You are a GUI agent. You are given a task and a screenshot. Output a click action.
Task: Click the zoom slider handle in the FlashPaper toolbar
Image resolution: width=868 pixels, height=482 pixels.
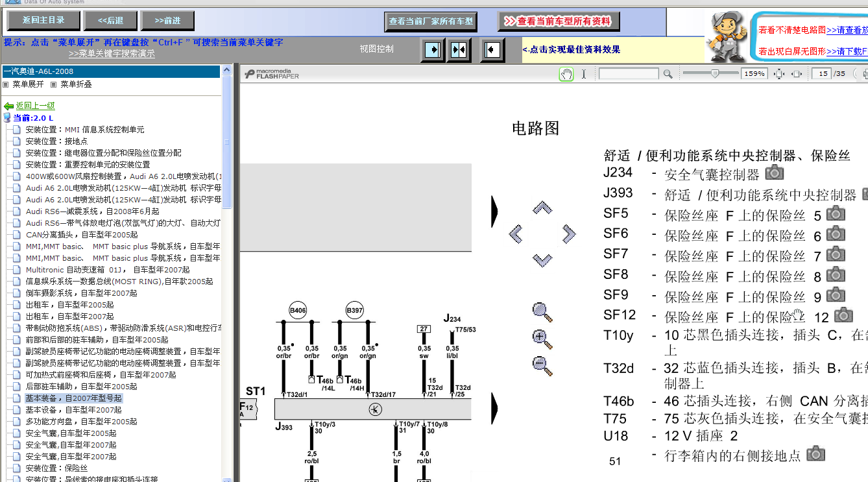point(716,74)
